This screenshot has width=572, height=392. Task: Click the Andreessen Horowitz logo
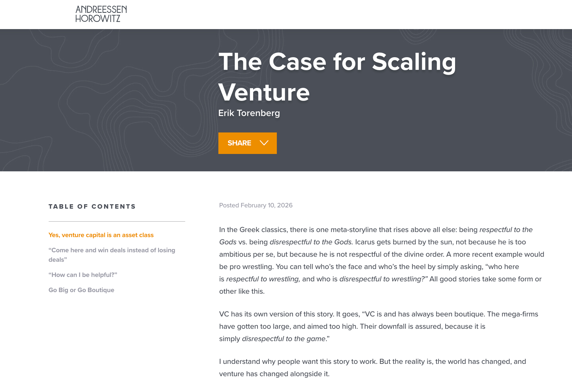click(x=101, y=14)
